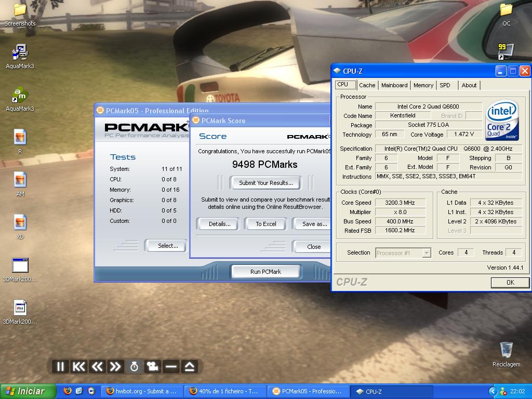
Task: Click the Rated FSB value 1600.2 MHz
Action: 400,230
